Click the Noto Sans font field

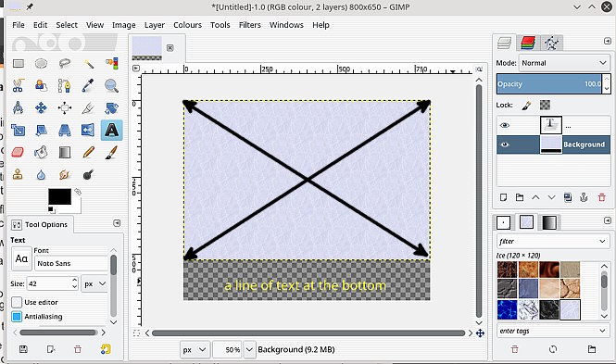71,263
